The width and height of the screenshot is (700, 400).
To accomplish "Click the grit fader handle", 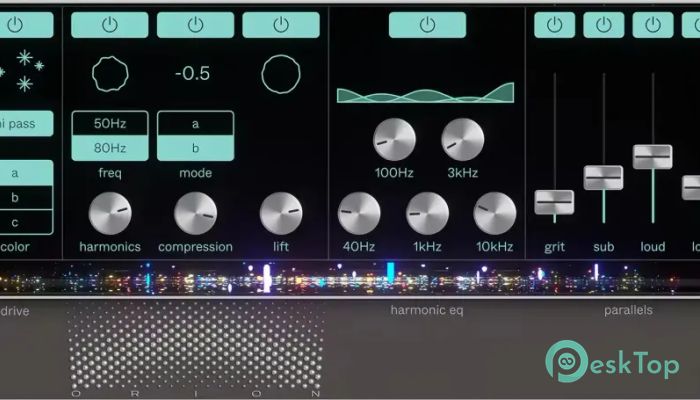I will tap(554, 202).
